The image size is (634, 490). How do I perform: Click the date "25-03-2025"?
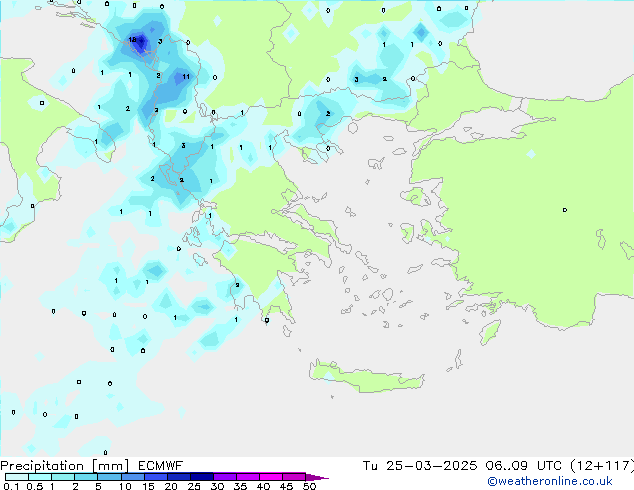tap(431, 466)
